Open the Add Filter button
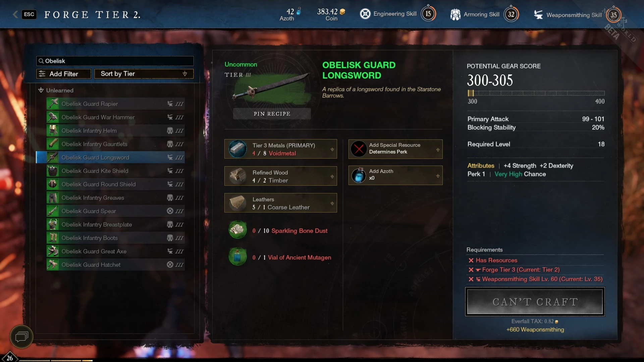This screenshot has width=644, height=362. click(x=64, y=74)
